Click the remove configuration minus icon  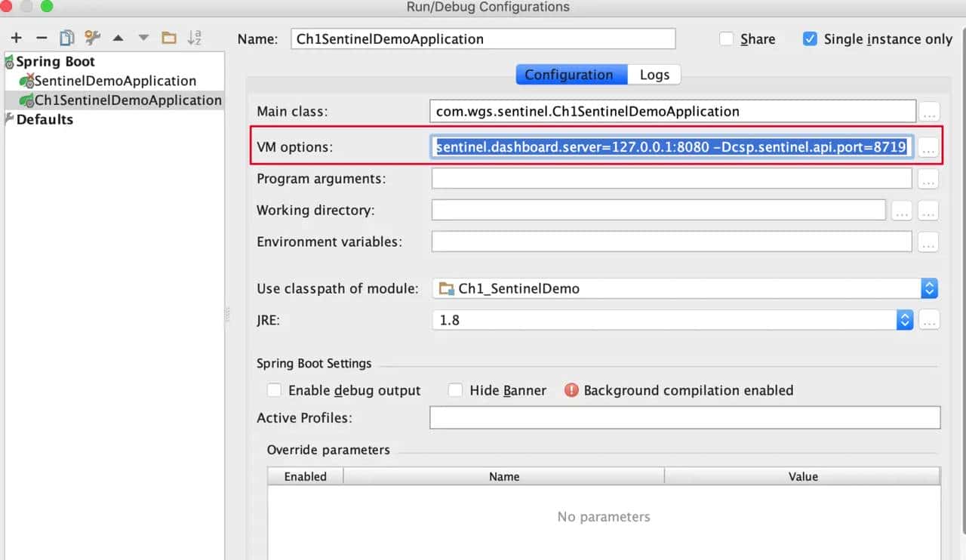click(x=42, y=38)
